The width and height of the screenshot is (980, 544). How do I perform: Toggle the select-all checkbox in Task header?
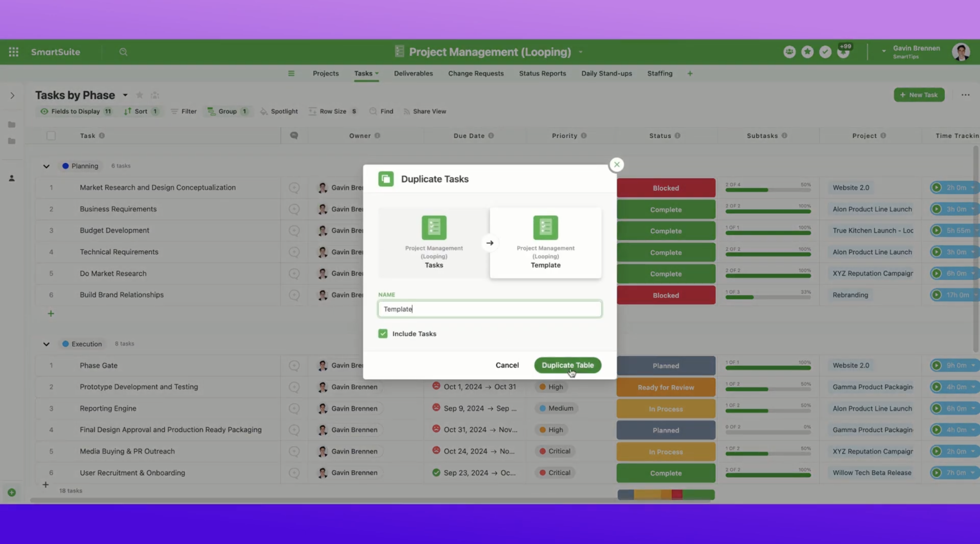(51, 136)
